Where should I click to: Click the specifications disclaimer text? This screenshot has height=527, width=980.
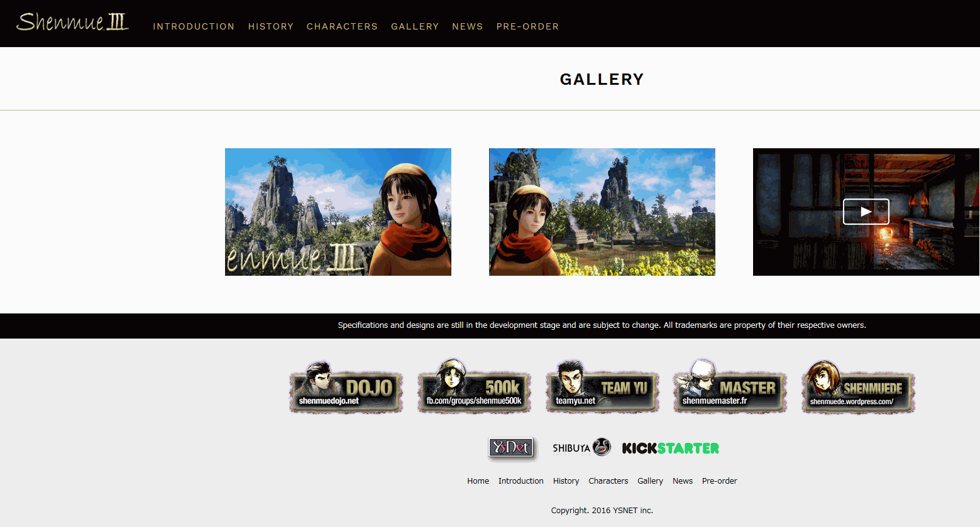point(602,325)
